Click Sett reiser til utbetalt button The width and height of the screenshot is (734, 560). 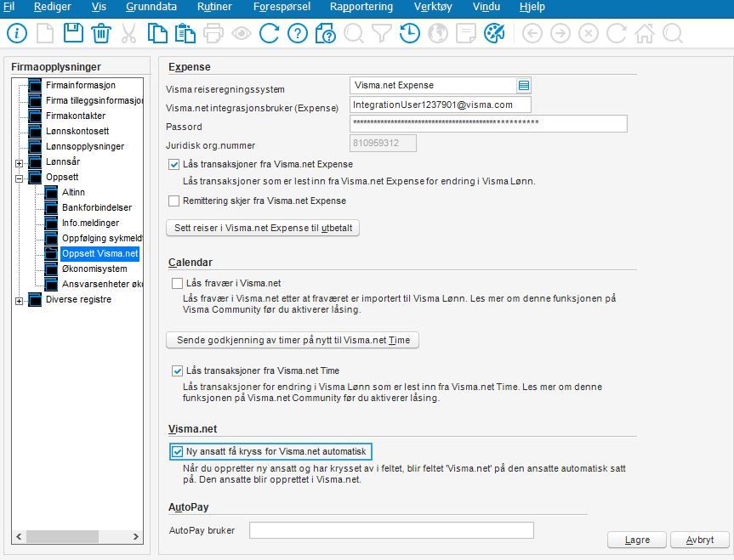263,228
